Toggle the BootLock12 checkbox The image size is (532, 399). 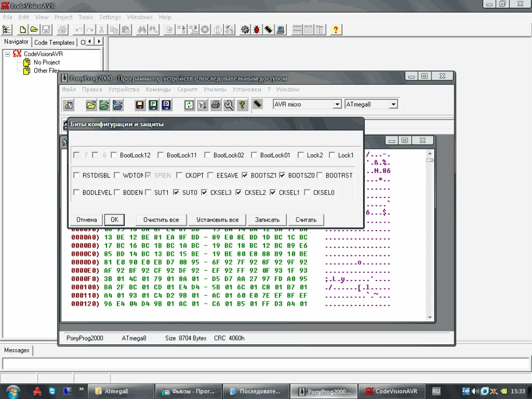(114, 155)
